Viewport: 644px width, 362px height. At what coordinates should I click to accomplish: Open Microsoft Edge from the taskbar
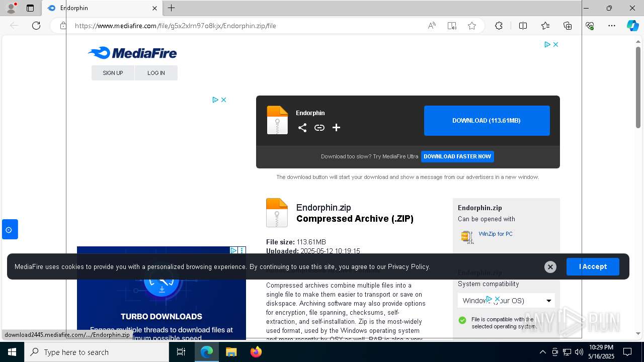pos(207,352)
